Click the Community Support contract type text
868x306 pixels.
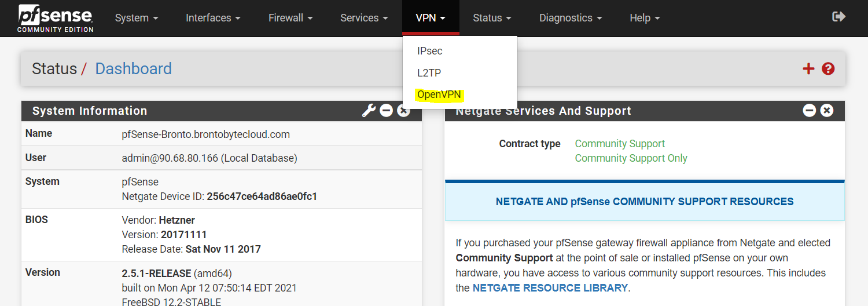pos(620,144)
